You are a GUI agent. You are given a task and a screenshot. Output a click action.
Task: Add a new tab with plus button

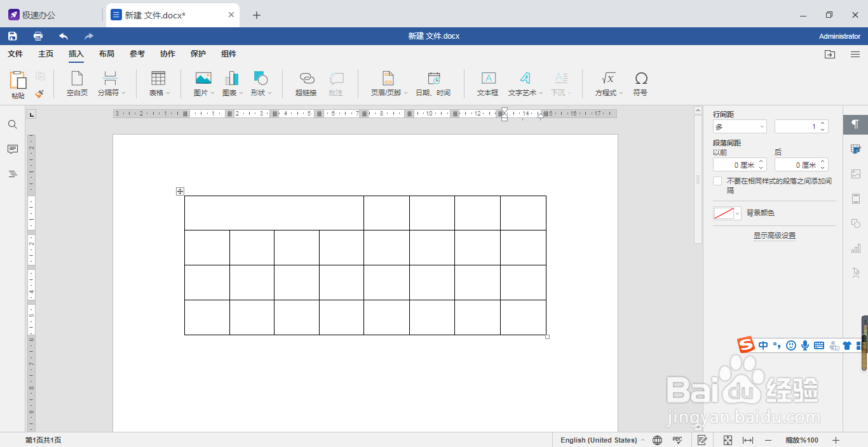coord(257,15)
